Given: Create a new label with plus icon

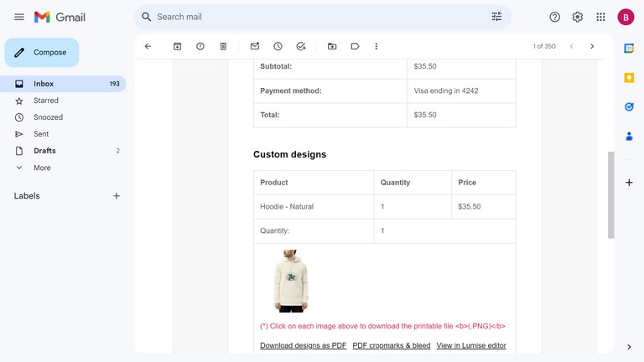Looking at the screenshot, I should [x=117, y=196].
